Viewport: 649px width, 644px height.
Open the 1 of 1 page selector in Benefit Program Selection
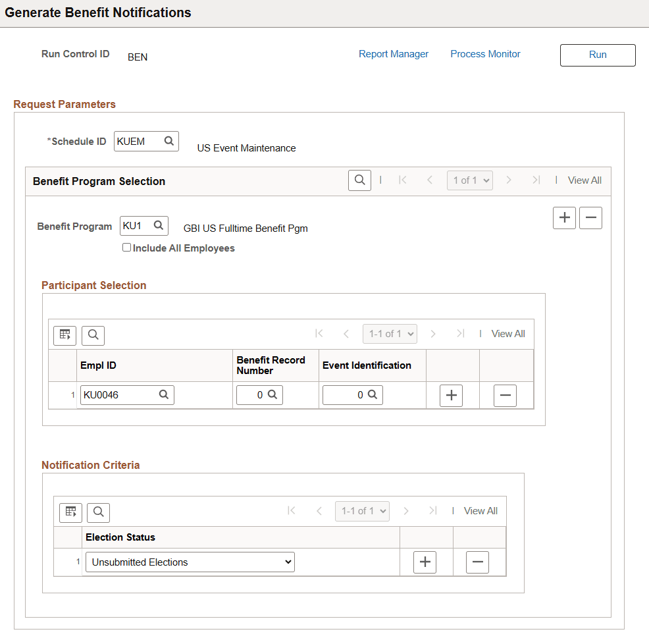pos(469,180)
